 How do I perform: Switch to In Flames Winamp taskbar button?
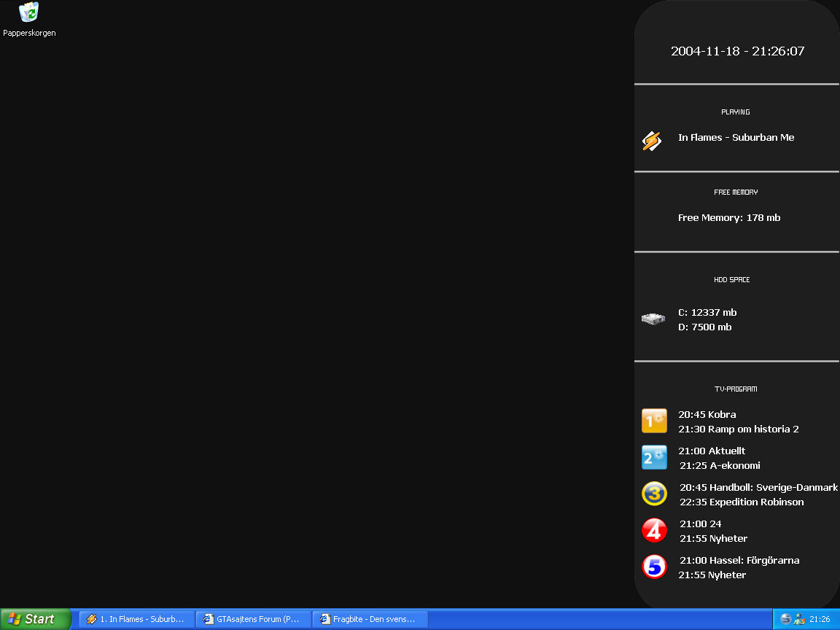click(136, 619)
